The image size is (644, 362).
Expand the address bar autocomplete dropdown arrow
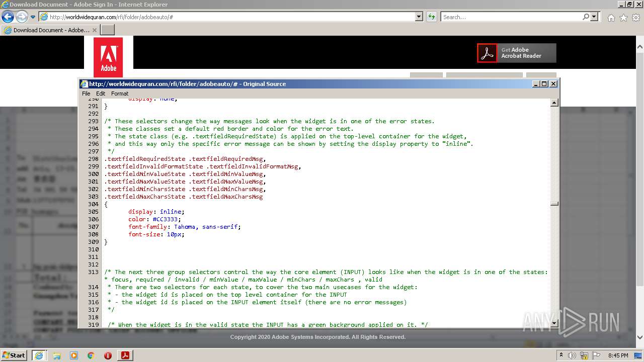pyautogui.click(x=419, y=17)
